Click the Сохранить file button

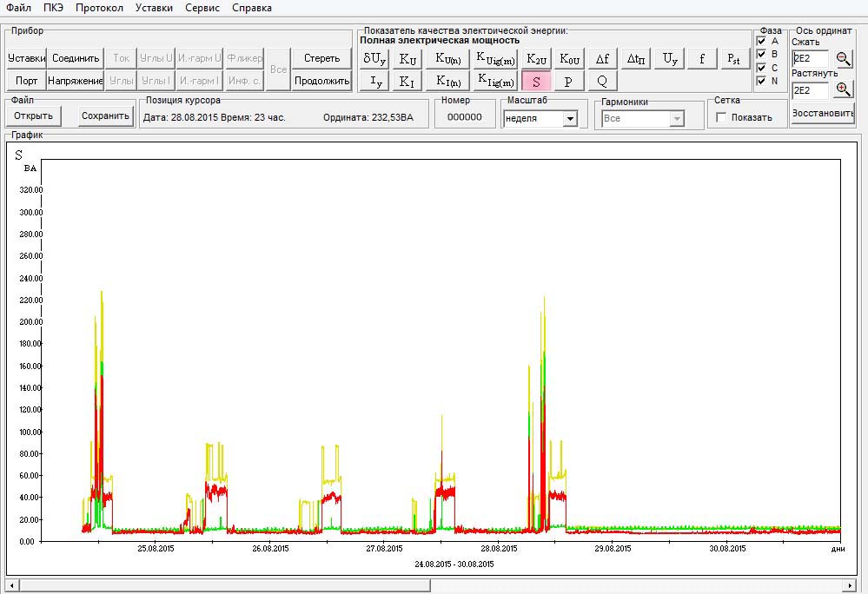[x=106, y=115]
